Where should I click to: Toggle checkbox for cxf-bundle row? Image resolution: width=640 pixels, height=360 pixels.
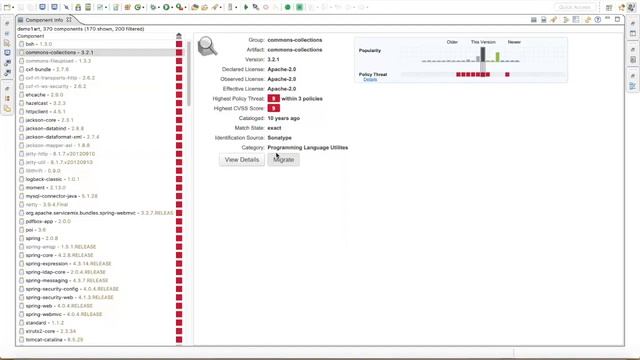pyautogui.click(x=21, y=69)
